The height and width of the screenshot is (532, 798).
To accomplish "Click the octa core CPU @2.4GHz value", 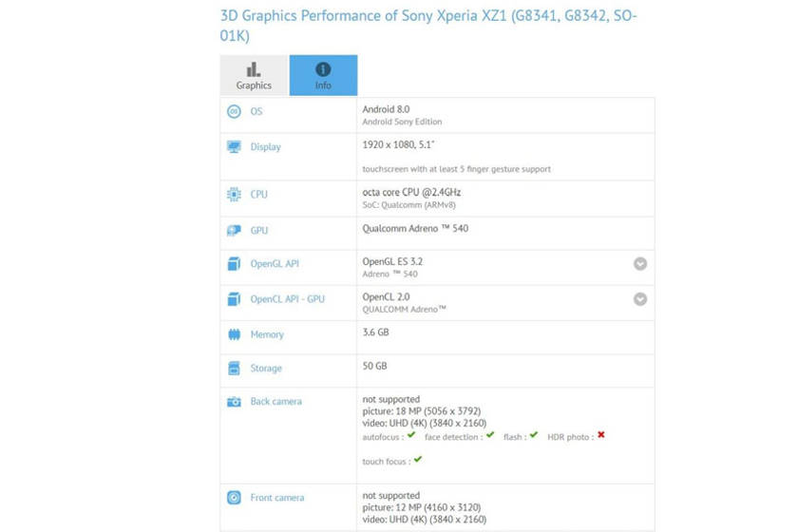I will (411, 193).
